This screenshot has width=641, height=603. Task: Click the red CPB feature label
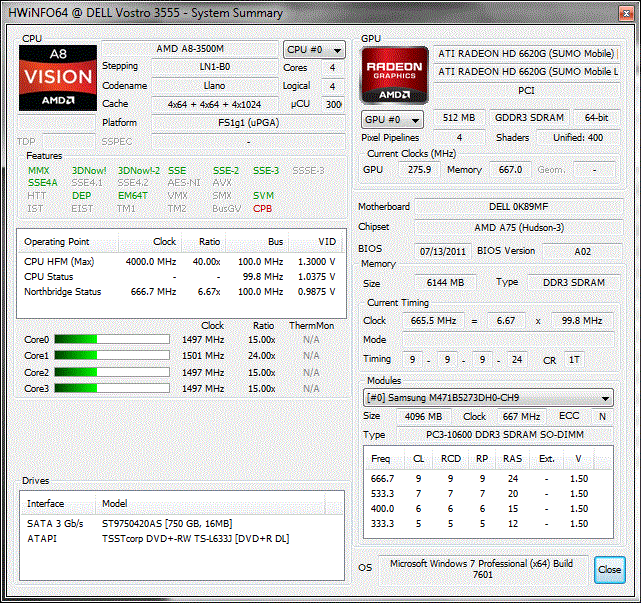(262, 209)
